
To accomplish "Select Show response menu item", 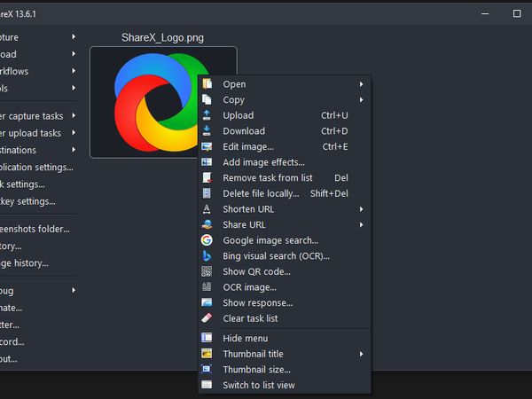I will click(x=257, y=303).
